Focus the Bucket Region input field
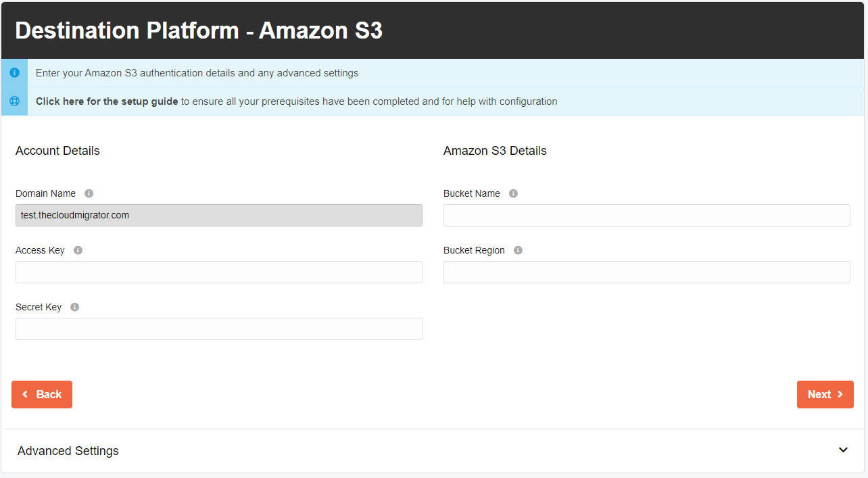Screen dimensions: 868x478 [x=647, y=272]
